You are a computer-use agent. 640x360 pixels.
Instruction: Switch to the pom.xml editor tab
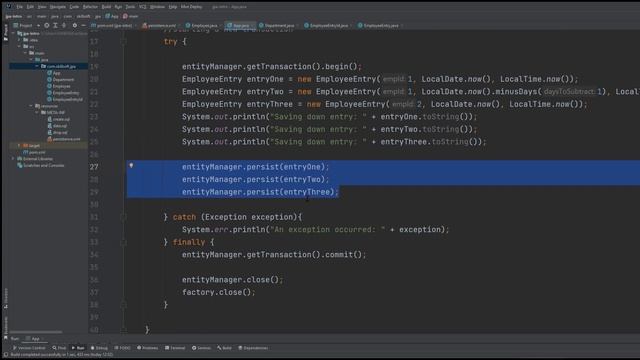pos(114,25)
